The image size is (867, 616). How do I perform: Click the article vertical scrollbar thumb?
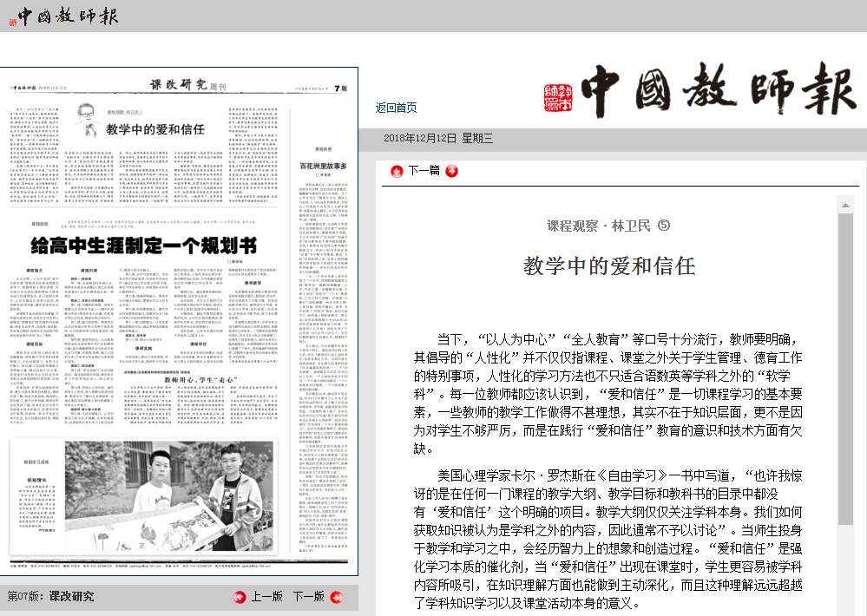click(844, 364)
